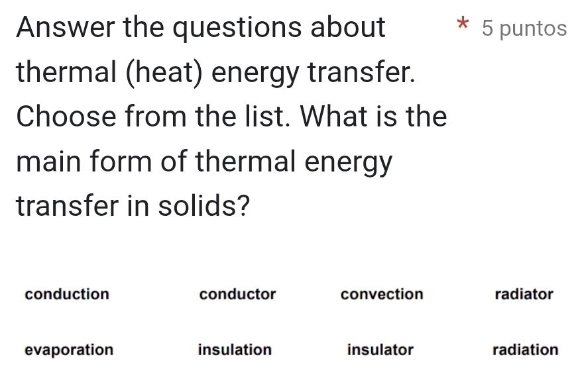Screen dimensions: 576x392
Task: Click the '5 puntos' points label
Action: click(x=524, y=28)
